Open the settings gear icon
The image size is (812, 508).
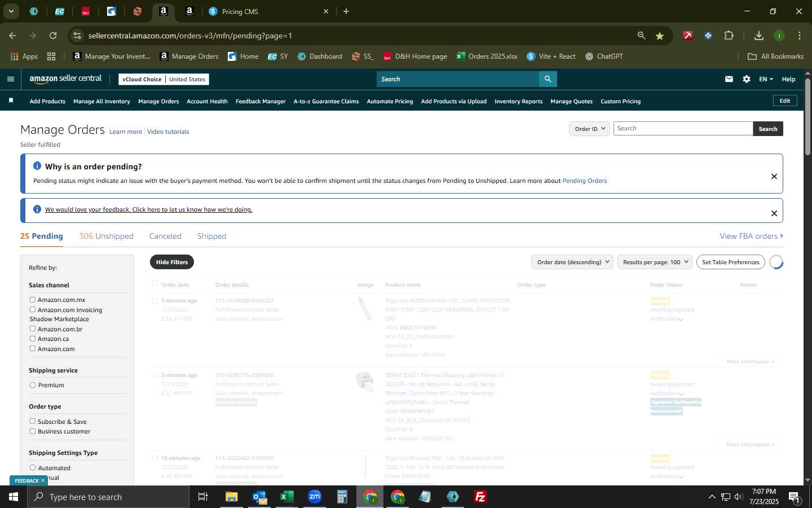tap(747, 79)
